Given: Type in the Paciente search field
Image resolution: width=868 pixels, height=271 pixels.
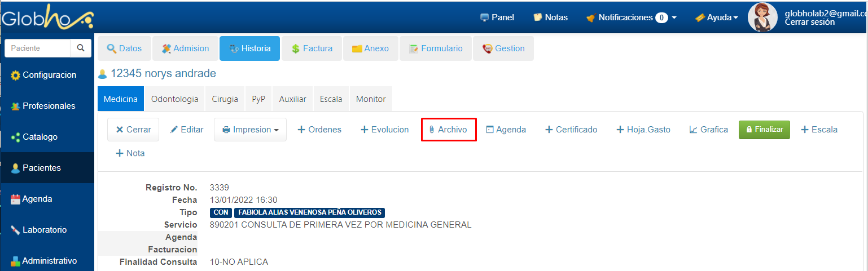Looking at the screenshot, I should coord(37,48).
